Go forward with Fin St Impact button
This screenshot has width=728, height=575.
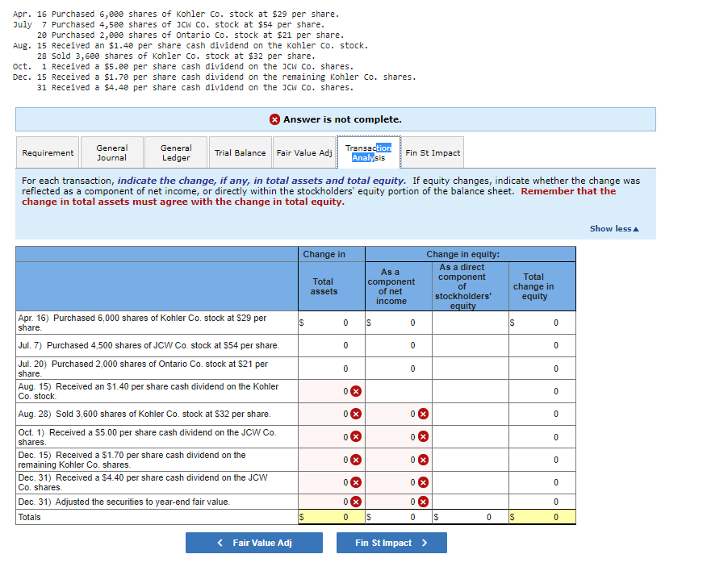click(x=391, y=543)
